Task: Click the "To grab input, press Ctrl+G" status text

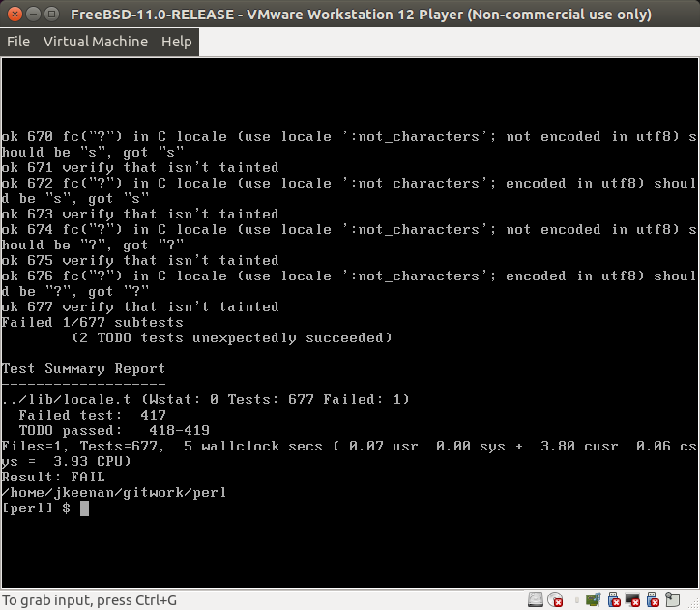Action: point(89,600)
